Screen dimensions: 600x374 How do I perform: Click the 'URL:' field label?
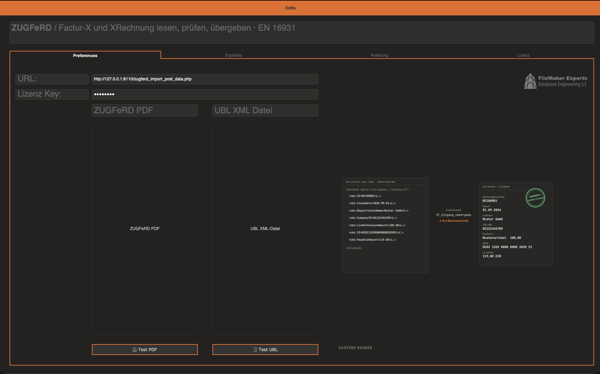pos(52,79)
